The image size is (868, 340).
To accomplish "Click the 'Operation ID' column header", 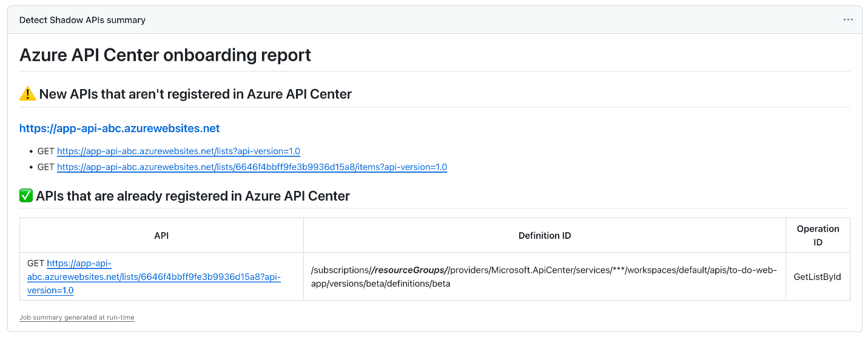I will click(818, 236).
